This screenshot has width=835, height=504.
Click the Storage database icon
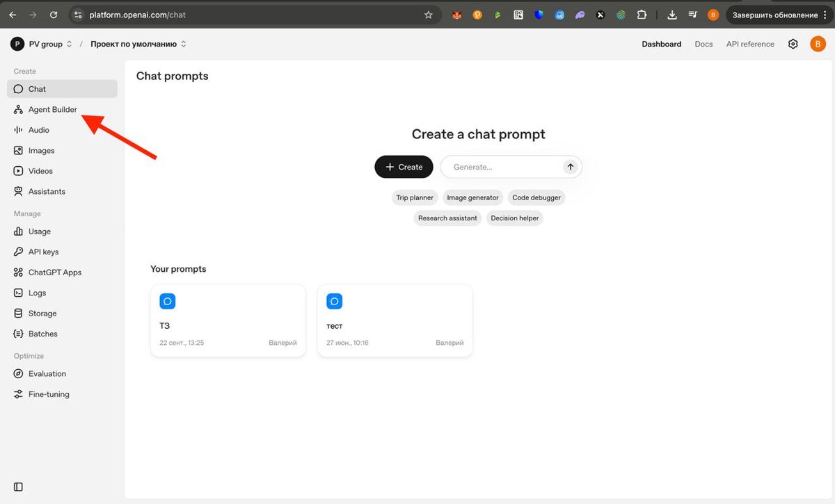(x=19, y=314)
